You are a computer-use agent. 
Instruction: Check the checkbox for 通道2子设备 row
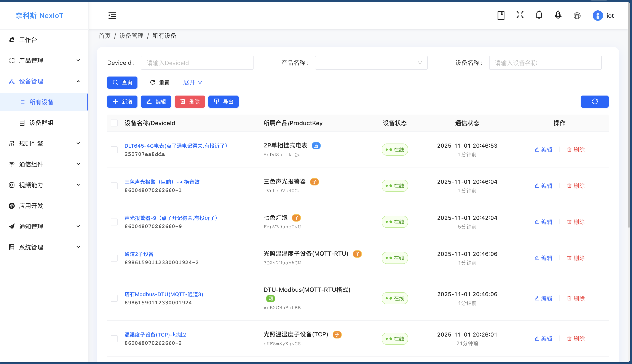point(114,258)
